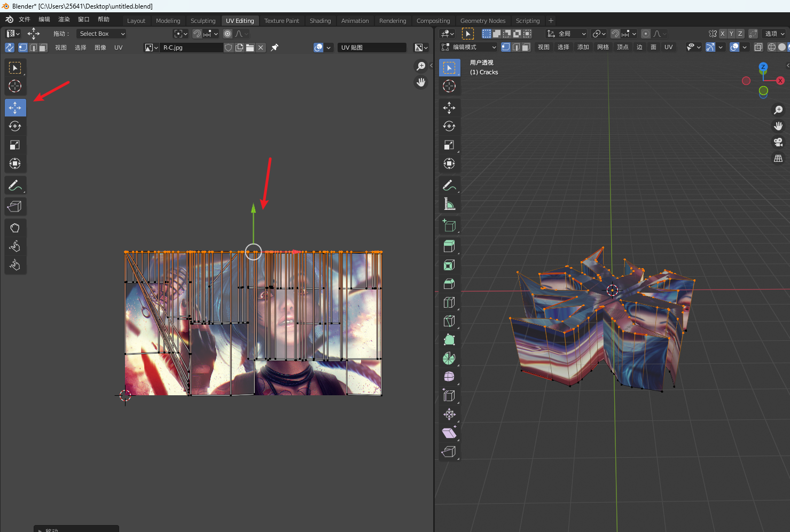The width and height of the screenshot is (790, 532).
Task: Add new workspace with plus button
Action: (551, 21)
